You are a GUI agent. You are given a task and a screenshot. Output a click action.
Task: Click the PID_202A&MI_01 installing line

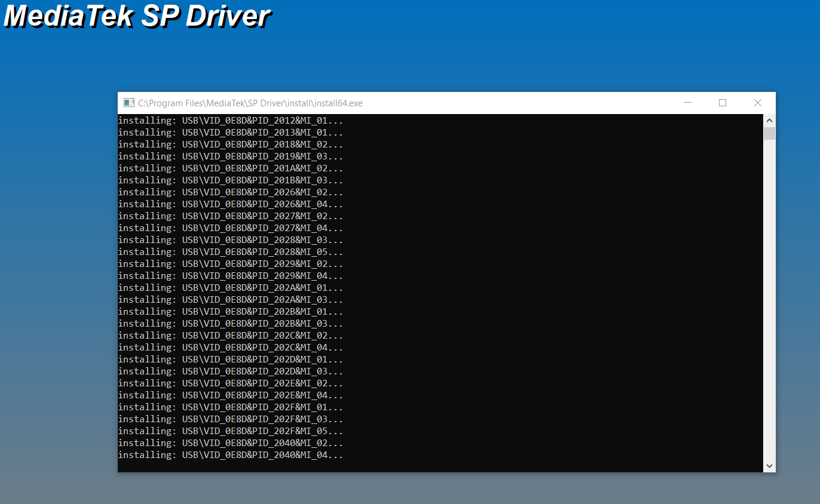231,288
